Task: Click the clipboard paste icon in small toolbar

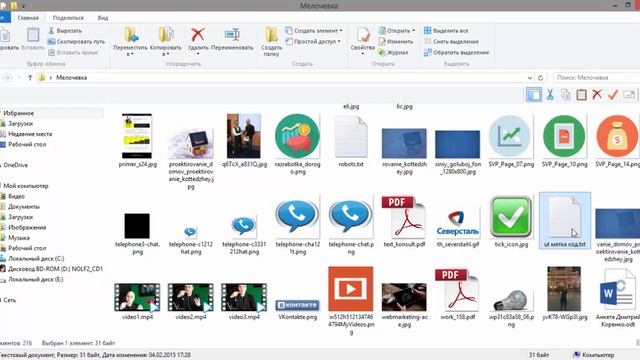Action: (x=581, y=95)
